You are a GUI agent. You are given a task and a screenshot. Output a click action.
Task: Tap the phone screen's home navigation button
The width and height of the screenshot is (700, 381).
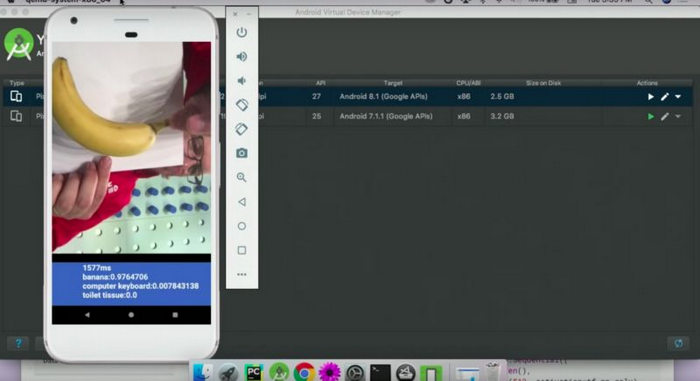click(131, 315)
